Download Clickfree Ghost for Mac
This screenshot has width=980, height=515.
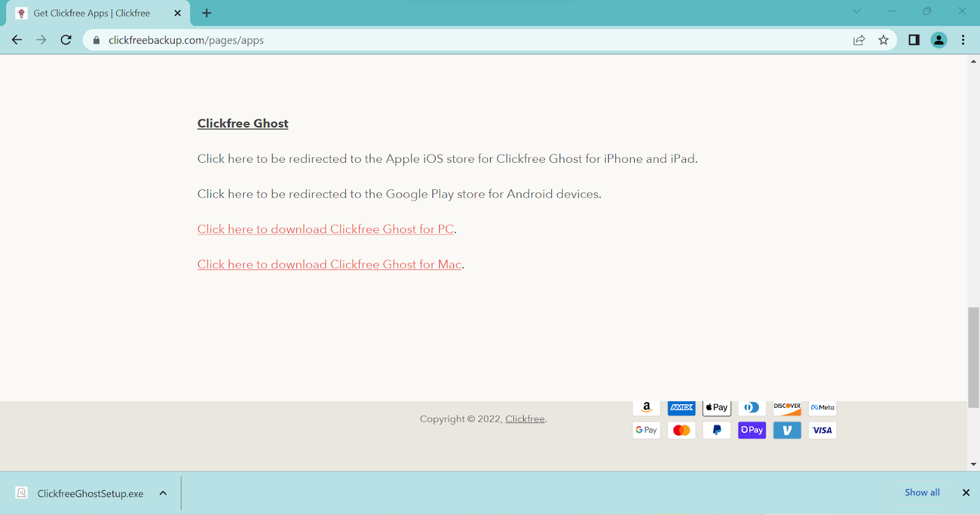(329, 265)
